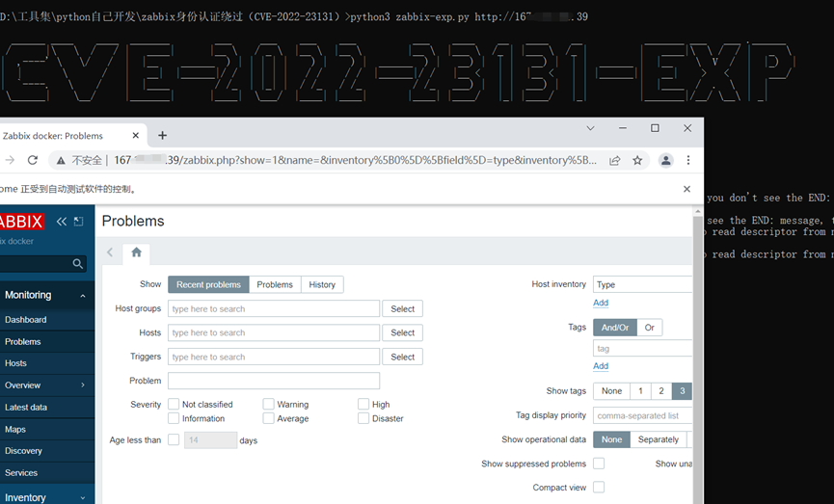Click the home filter tab icon
Screen dimensions: 834x504
click(136, 252)
